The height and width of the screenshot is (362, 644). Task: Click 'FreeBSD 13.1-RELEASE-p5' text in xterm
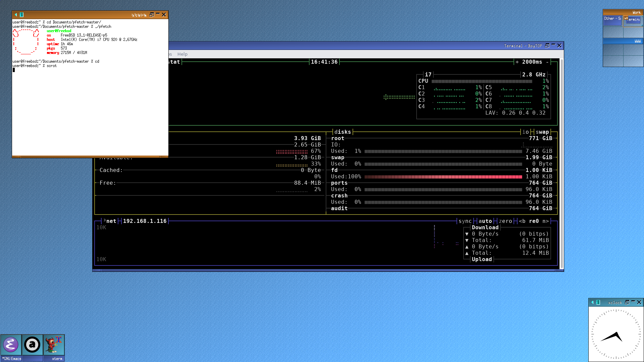tap(84, 35)
